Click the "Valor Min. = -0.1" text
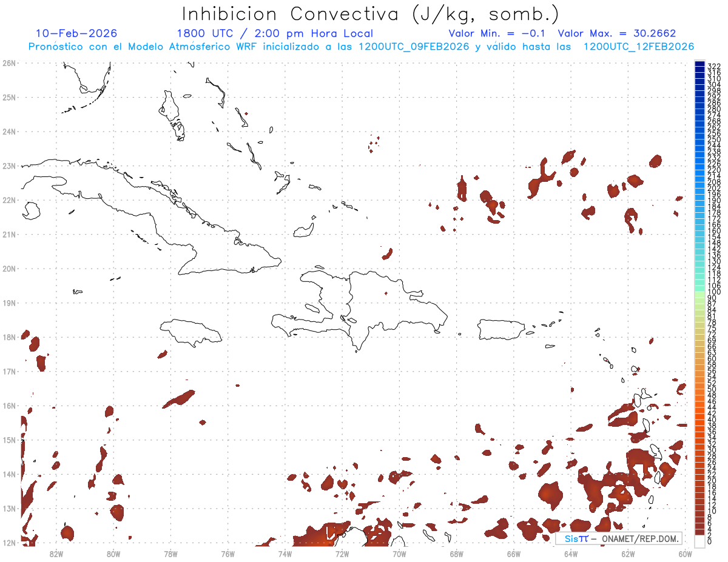Viewport: 728px width, 562px height. tap(498, 33)
